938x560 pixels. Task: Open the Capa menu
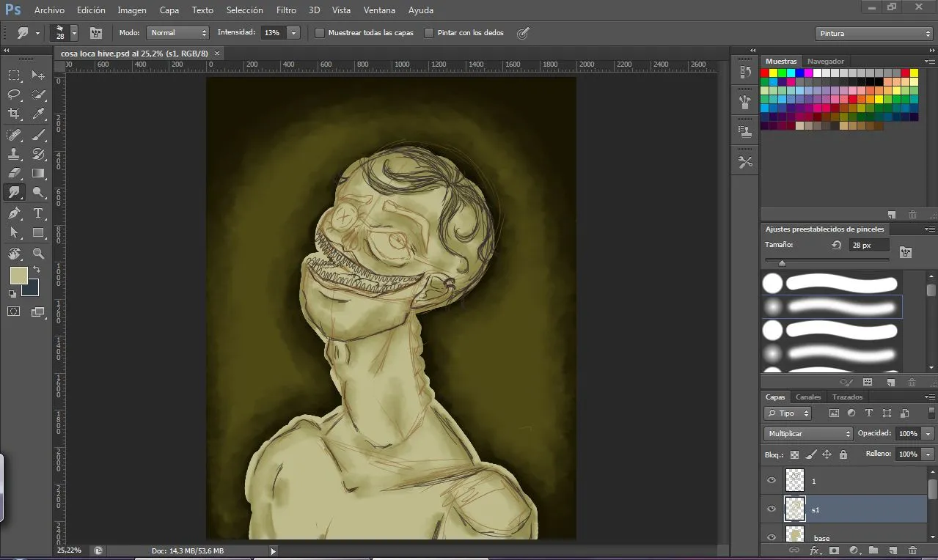[x=169, y=10]
